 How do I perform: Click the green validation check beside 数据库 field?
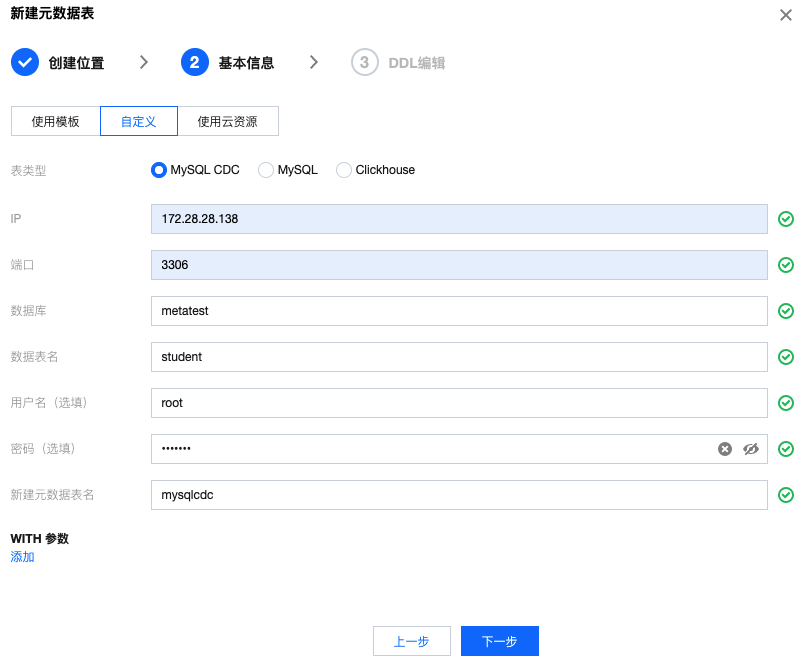786,311
